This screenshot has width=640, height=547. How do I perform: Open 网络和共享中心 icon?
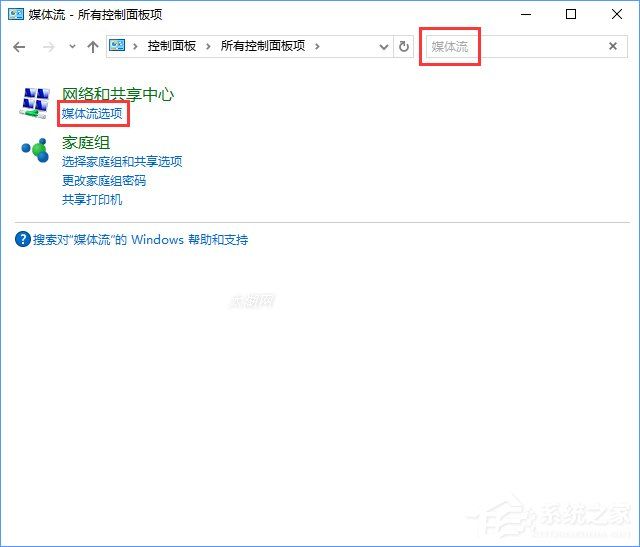coord(35,102)
